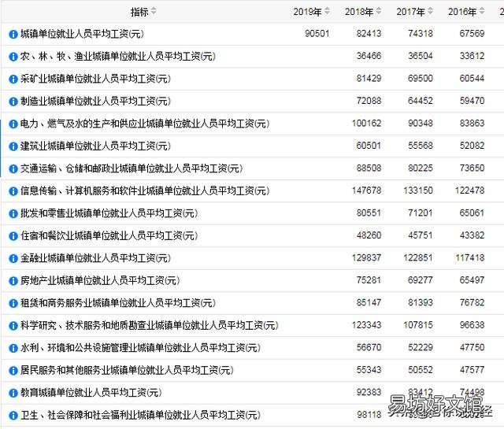Click 2016 value 67569
Viewport: 504px width, 429px height.
[472, 33]
